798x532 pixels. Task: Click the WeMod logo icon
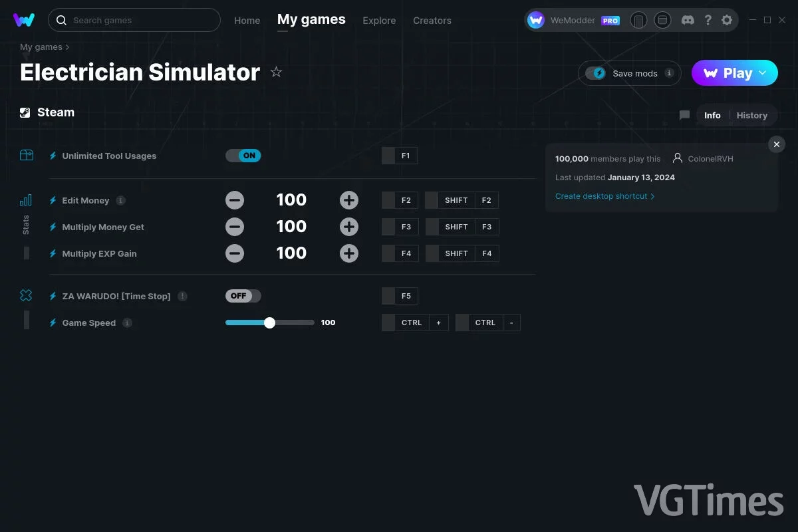coord(24,20)
